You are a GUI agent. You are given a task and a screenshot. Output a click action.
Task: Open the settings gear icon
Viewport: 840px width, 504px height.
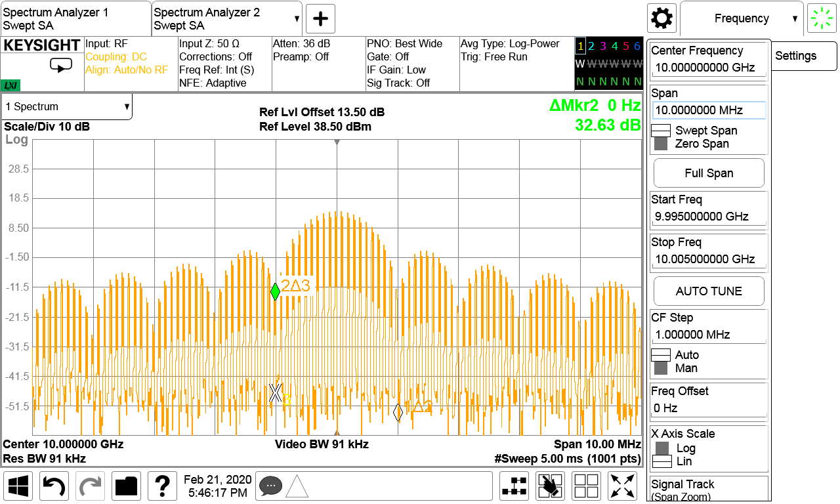pos(661,18)
